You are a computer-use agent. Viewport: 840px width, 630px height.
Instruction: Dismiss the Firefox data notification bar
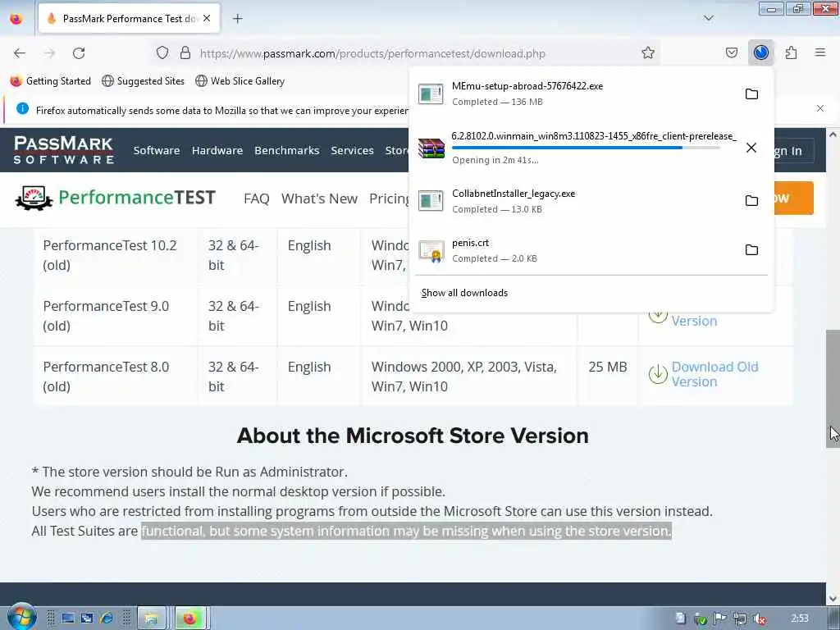tap(820, 108)
